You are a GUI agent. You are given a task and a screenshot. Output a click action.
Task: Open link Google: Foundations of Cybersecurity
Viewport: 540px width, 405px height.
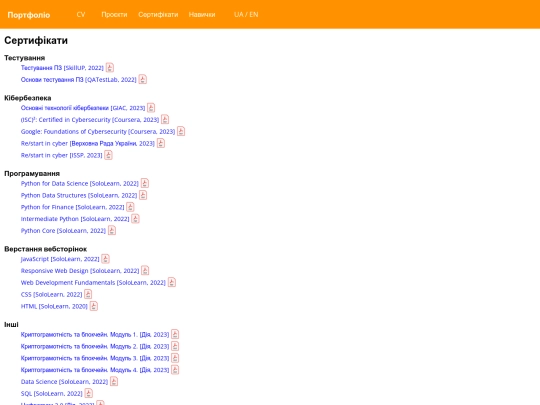(x=98, y=132)
